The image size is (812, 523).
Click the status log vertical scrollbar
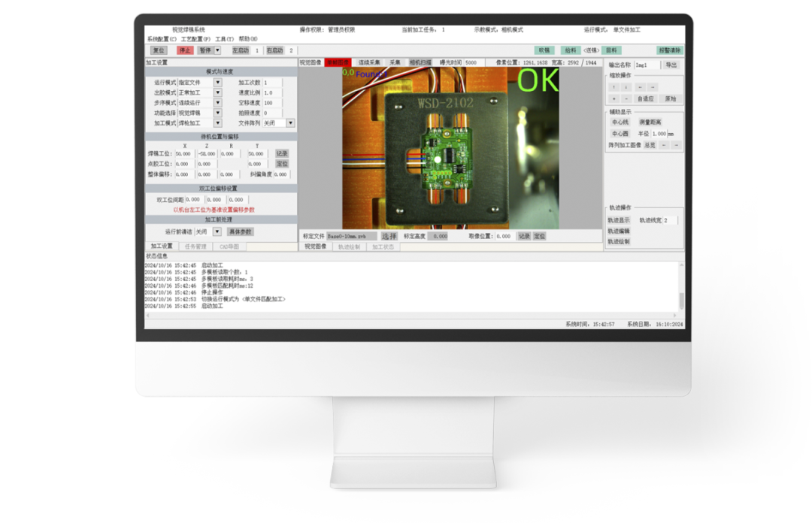tap(681, 286)
